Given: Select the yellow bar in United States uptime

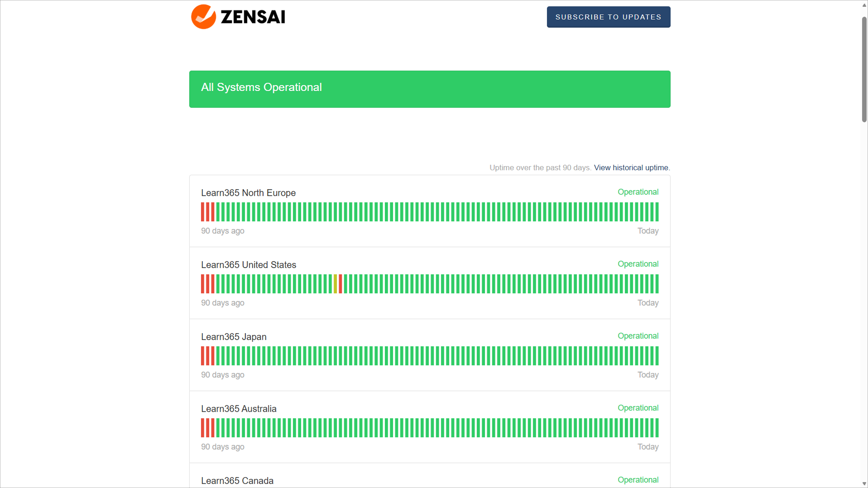Looking at the screenshot, I should pos(336,284).
